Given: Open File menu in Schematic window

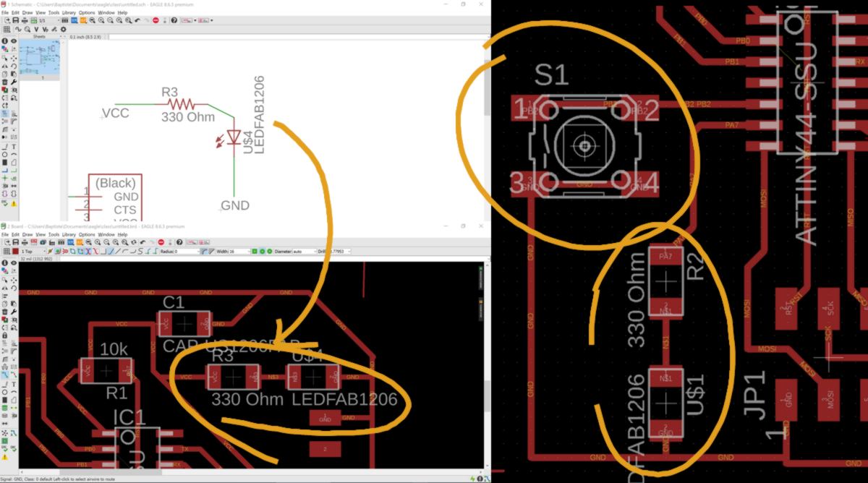Looking at the screenshot, I should [5, 12].
